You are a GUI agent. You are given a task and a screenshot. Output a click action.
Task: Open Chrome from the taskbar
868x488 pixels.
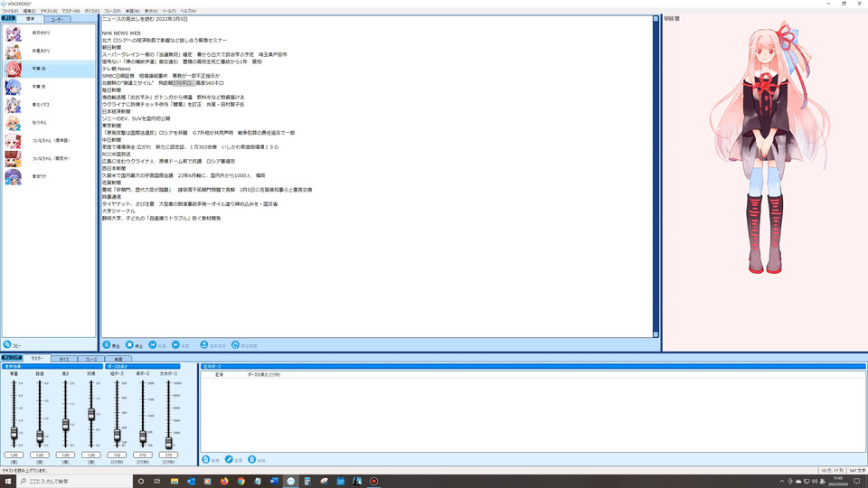pos(241,481)
